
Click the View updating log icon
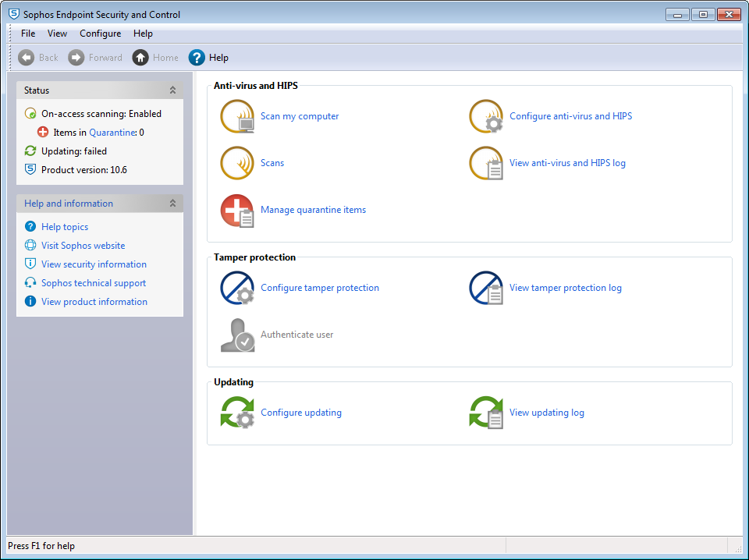[x=486, y=413]
